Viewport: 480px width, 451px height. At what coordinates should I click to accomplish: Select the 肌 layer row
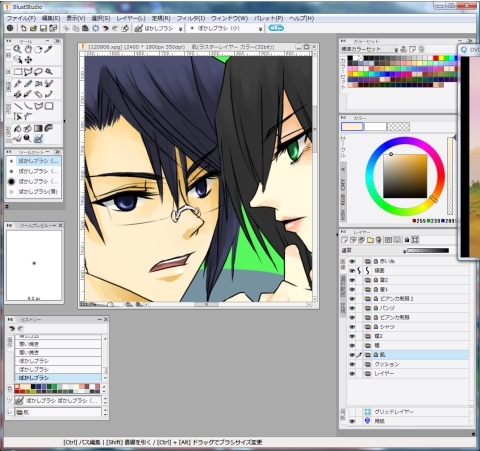tap(408, 355)
